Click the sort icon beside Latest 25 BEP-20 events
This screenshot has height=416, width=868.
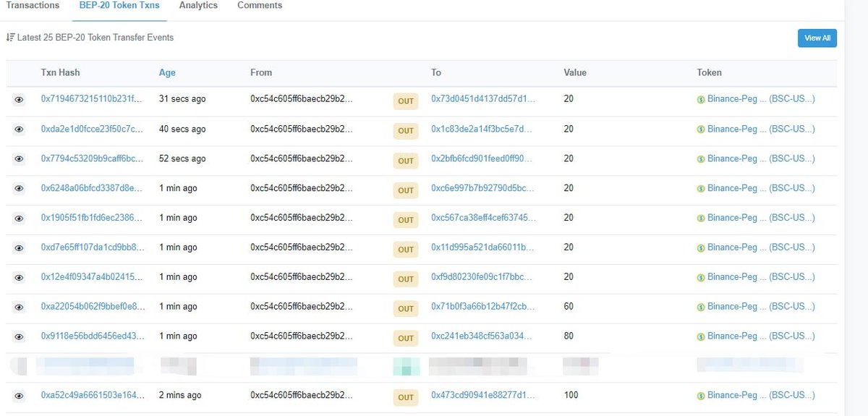(x=10, y=38)
